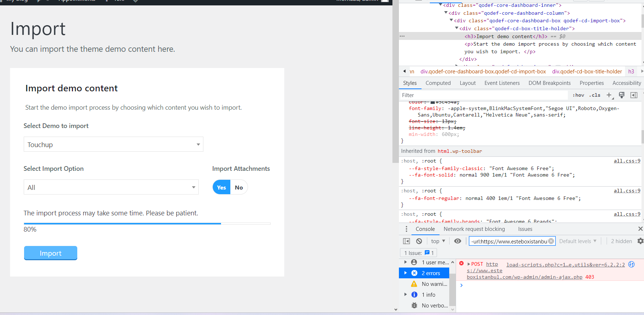Close the bottom DevTools drawer
Viewport: 644px width, 315px height.
[x=640, y=229]
